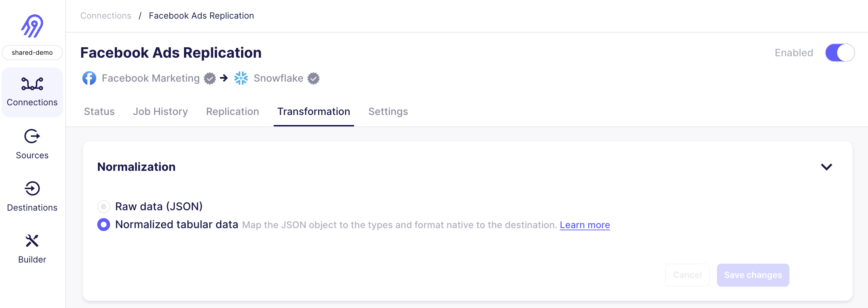Select Normalized tabular data radio button

coord(104,225)
